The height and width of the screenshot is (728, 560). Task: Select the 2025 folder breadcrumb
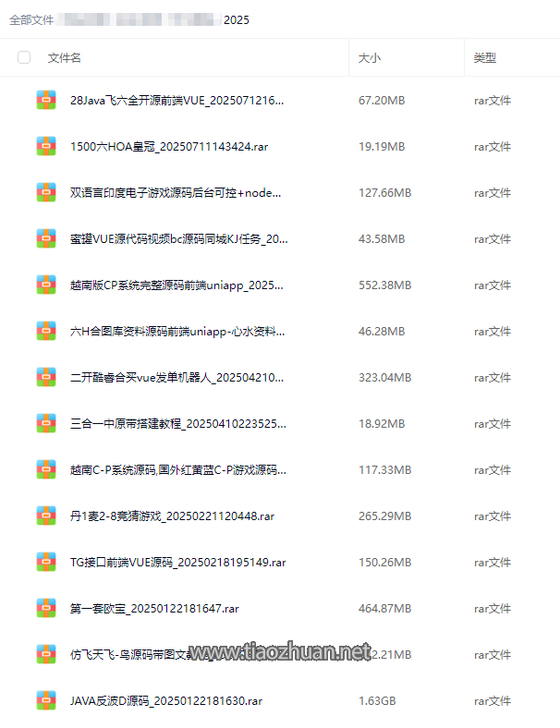[237, 20]
